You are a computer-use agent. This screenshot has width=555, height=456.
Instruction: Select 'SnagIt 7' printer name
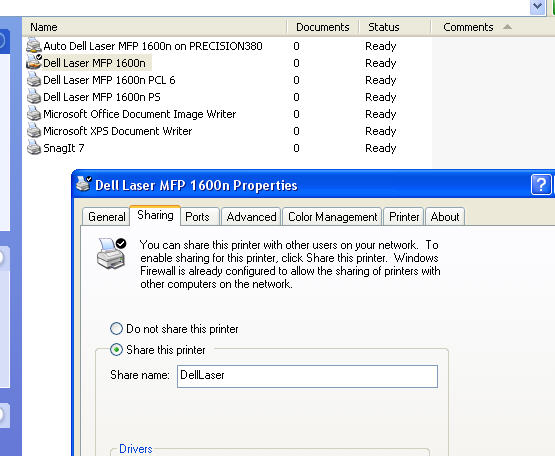coord(64,148)
